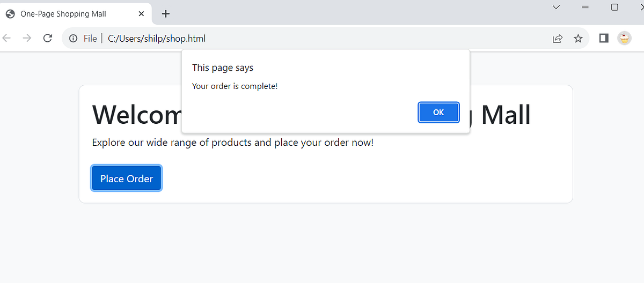Open the profile avatar menu
Image resolution: width=644 pixels, height=283 pixels.
pos(624,38)
